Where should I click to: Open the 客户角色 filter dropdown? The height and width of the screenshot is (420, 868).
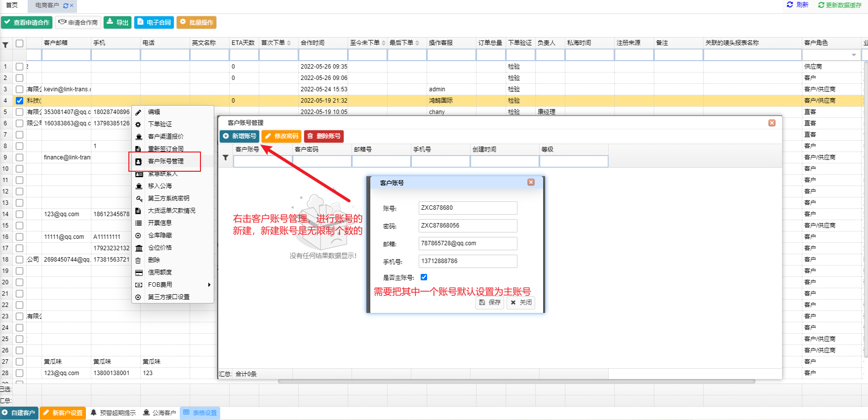pyautogui.click(x=854, y=55)
